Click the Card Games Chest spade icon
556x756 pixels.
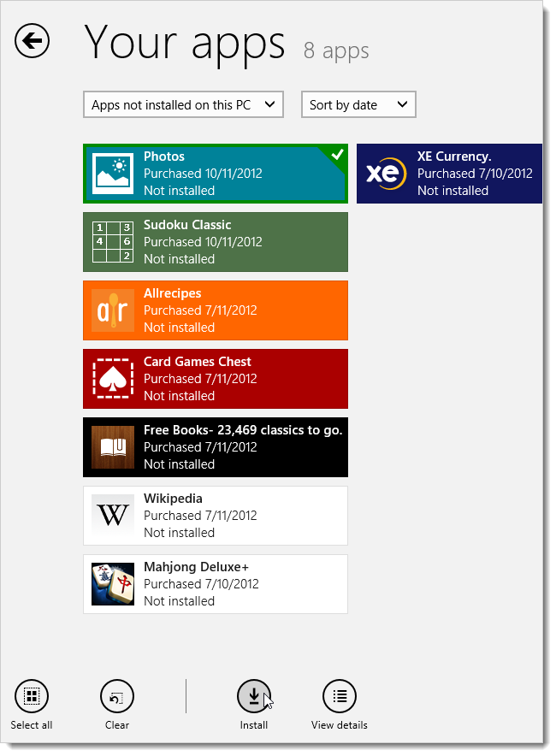[113, 379]
